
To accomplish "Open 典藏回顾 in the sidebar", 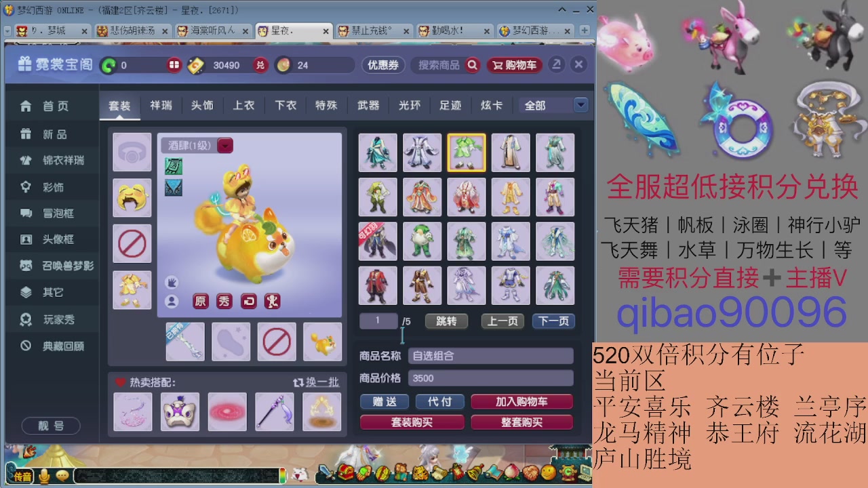I will tap(54, 346).
